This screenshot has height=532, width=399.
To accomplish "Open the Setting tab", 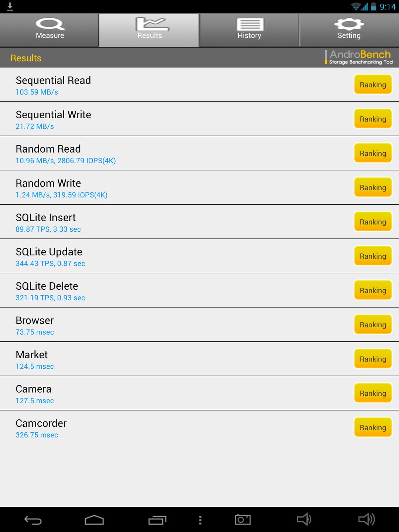I will point(349,30).
